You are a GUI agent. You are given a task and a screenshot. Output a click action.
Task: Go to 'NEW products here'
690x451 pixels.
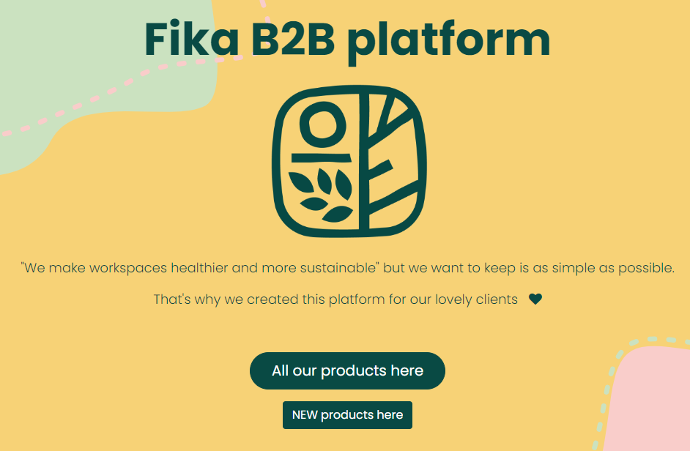click(x=347, y=415)
